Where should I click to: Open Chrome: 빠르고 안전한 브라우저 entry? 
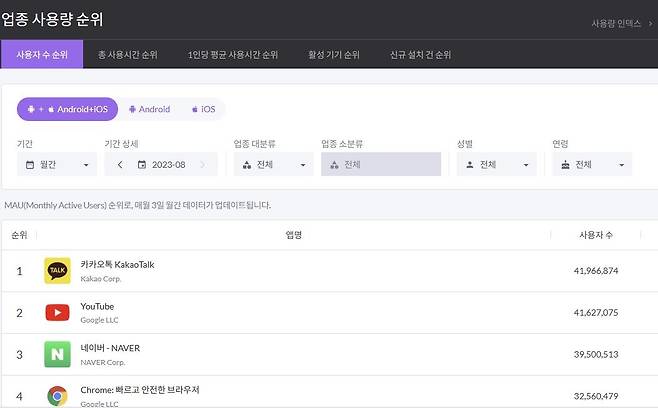[x=140, y=390]
